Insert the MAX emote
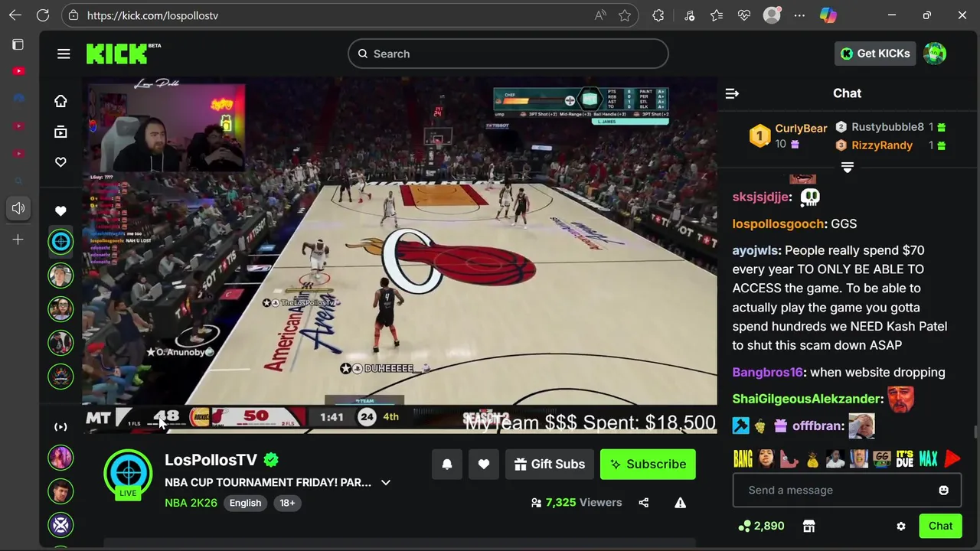Screen dimensions: 980x551 coord(928,459)
